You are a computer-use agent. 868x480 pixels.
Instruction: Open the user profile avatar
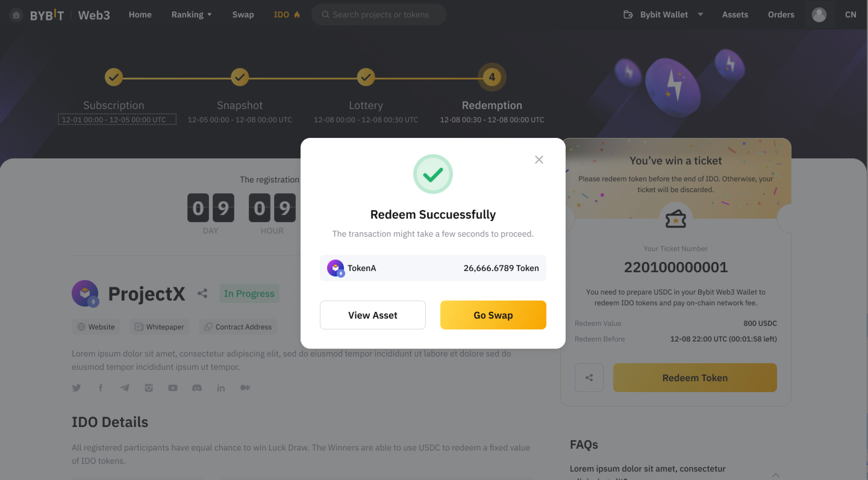[x=819, y=15]
